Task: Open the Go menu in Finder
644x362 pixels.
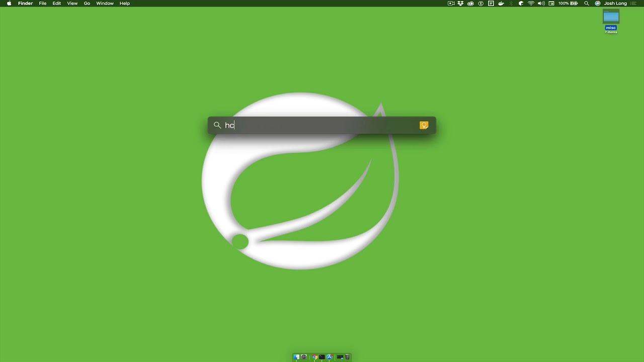Action: pos(87,4)
